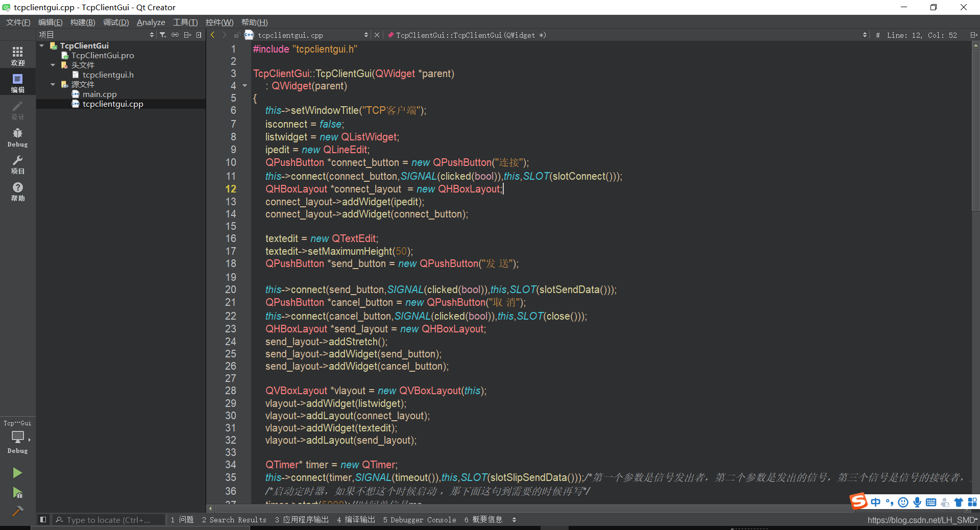Open Sogou soft keyboard
This screenshot has height=530, width=980.
point(931,502)
